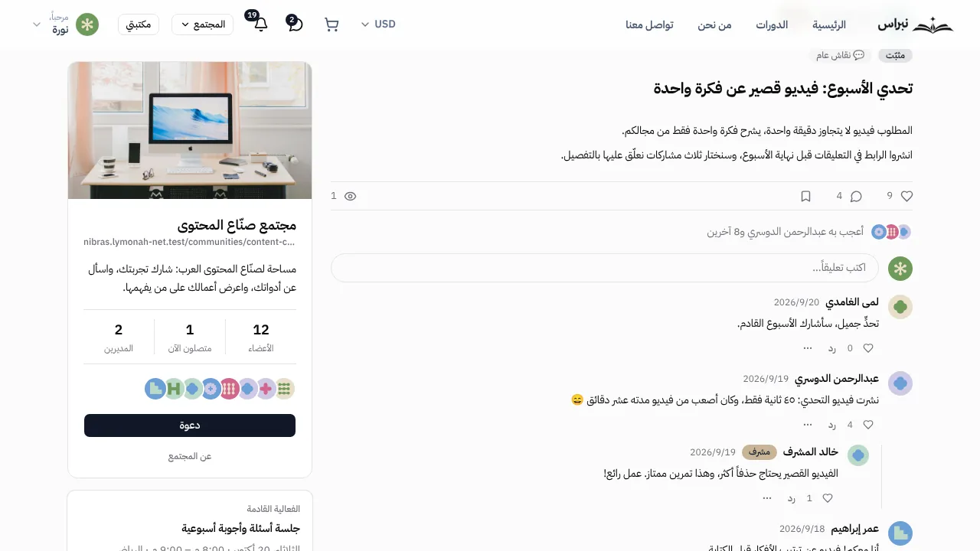The image size is (980, 551).
Task: Reply to خالد المشرف's comment
Action: point(791,498)
